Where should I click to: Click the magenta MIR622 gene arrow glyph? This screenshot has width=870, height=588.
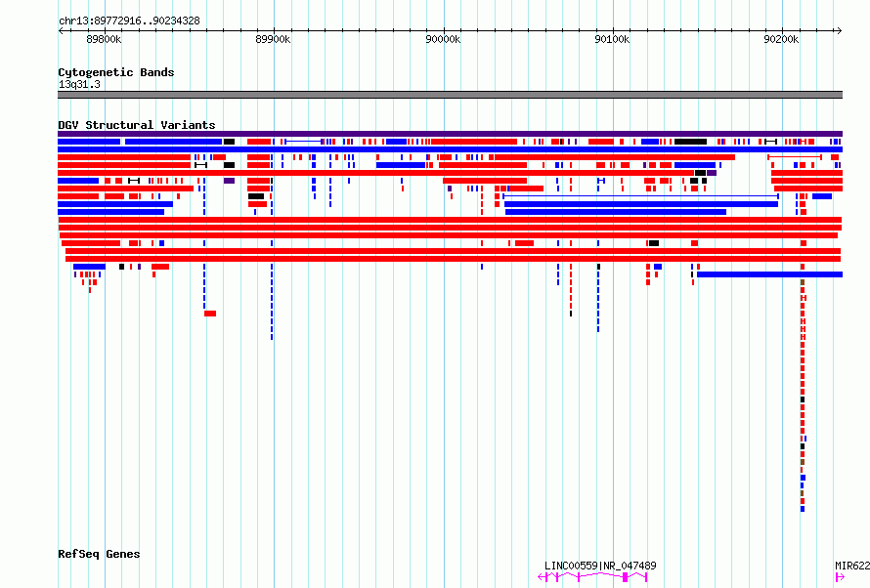[840, 577]
